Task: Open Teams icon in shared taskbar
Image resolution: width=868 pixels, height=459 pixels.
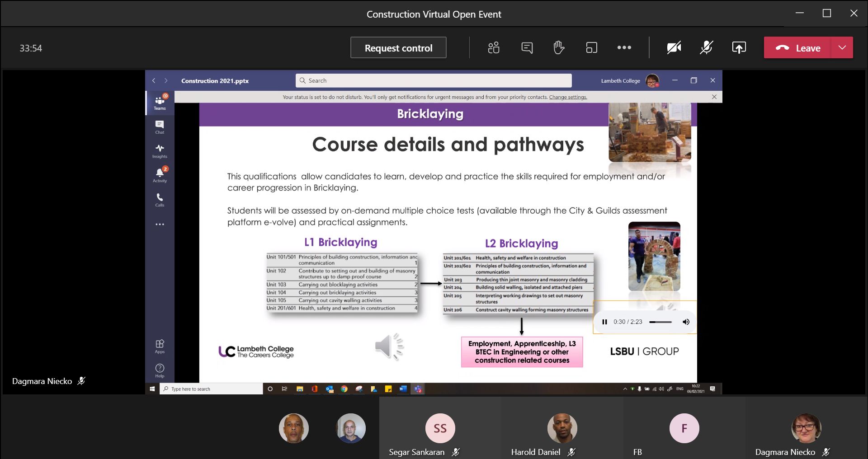Action: (418, 389)
